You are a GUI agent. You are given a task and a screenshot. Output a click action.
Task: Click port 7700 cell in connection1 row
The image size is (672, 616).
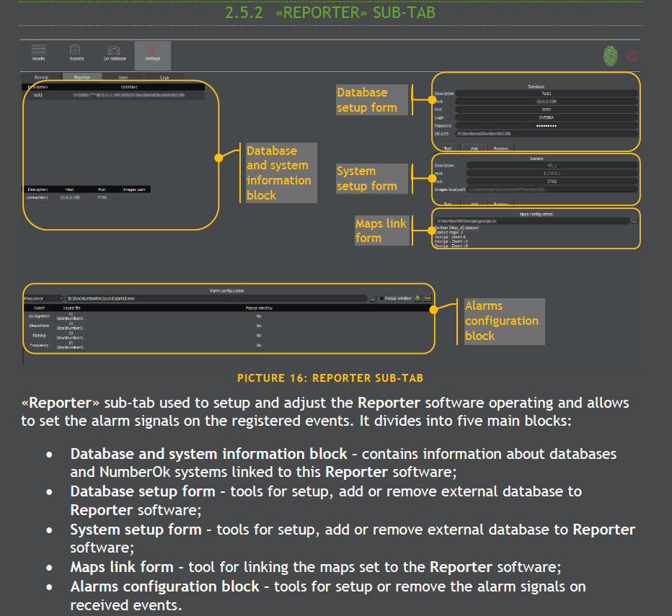102,197
